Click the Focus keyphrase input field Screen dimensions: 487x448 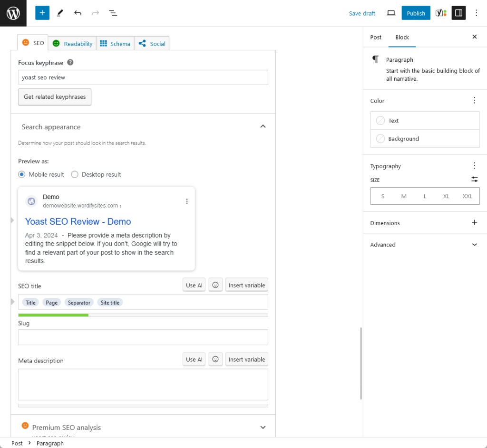143,77
